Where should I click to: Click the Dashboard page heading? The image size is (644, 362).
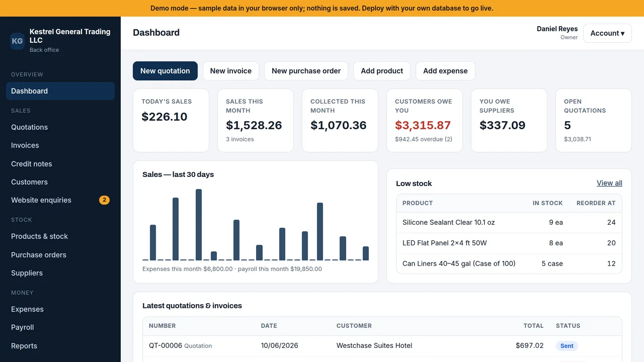(x=156, y=33)
